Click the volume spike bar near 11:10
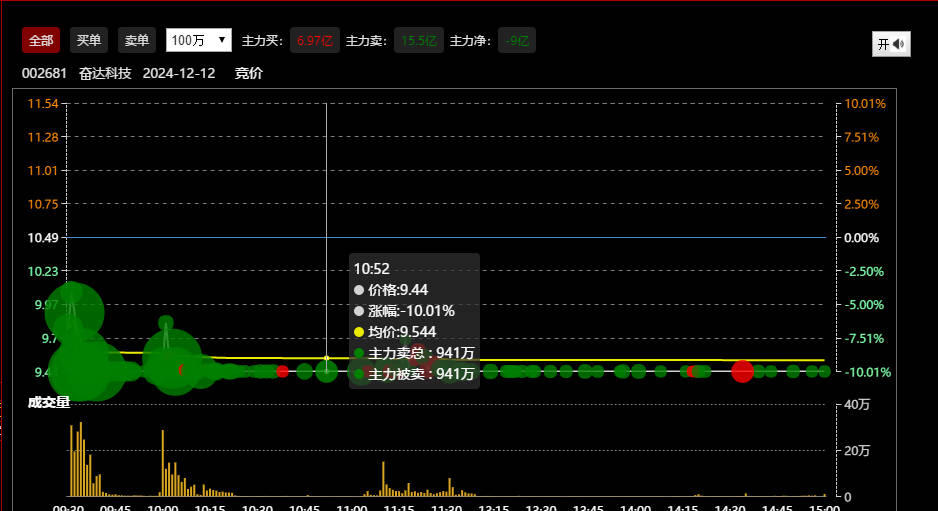 pyautogui.click(x=383, y=479)
